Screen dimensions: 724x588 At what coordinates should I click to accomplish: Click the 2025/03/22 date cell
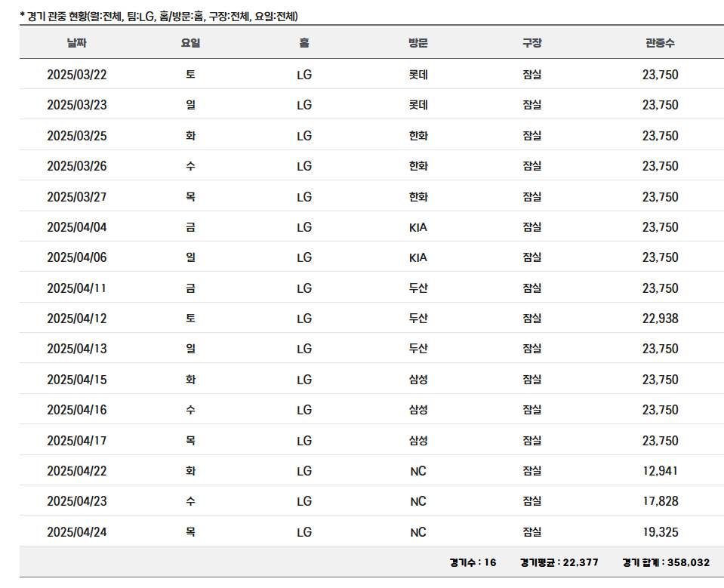coord(76,75)
